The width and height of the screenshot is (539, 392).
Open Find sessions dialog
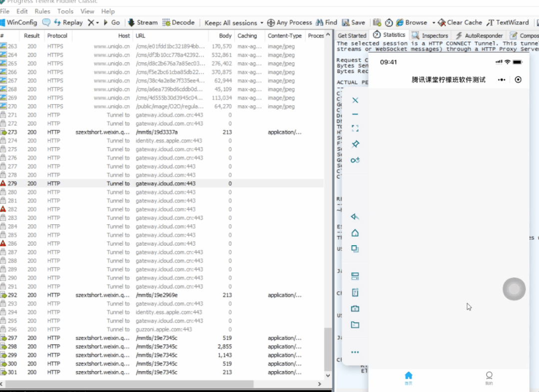pos(326,22)
